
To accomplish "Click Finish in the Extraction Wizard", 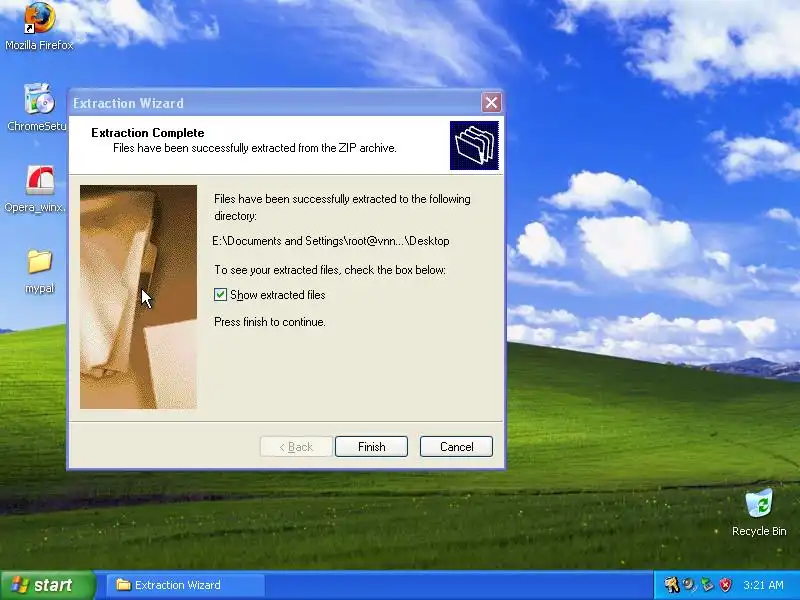I will point(371,446).
